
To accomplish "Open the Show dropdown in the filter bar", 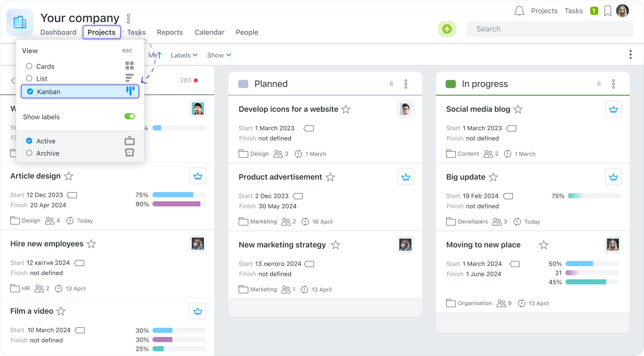I will (219, 55).
